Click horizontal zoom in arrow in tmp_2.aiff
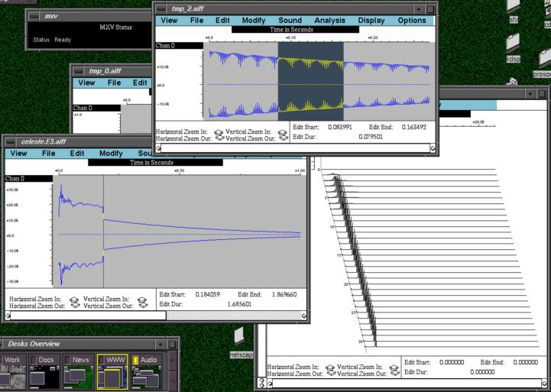Viewport: 551px width, 392px height. click(219, 131)
